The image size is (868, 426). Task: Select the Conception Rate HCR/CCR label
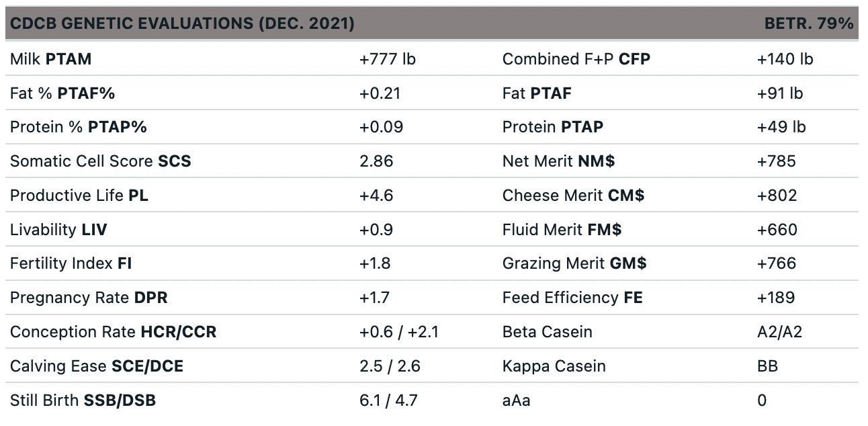point(113,332)
